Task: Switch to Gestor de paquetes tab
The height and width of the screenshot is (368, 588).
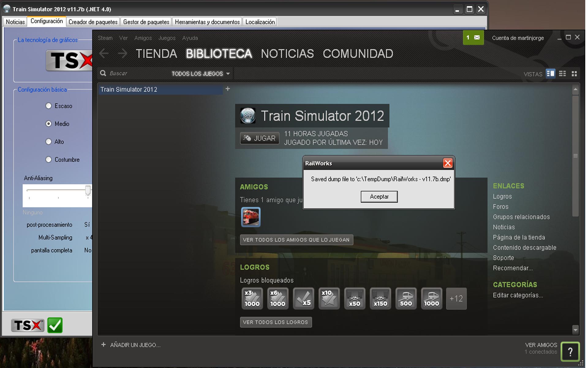Action: coord(146,22)
